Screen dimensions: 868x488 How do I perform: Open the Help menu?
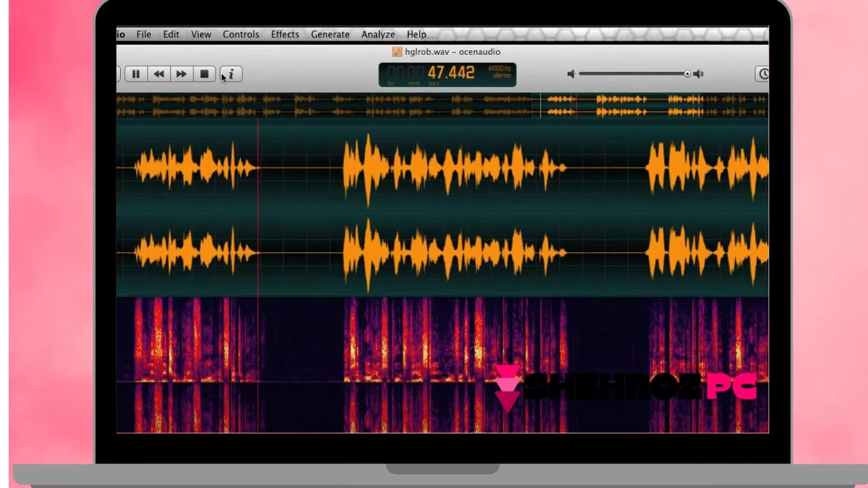coord(416,35)
